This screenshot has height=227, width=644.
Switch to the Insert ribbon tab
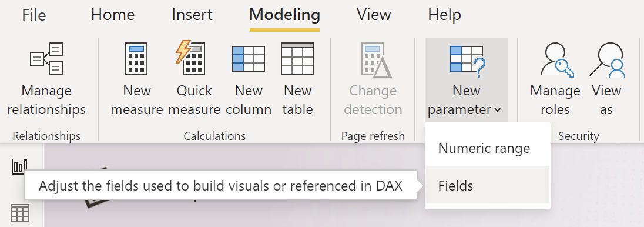point(192,15)
